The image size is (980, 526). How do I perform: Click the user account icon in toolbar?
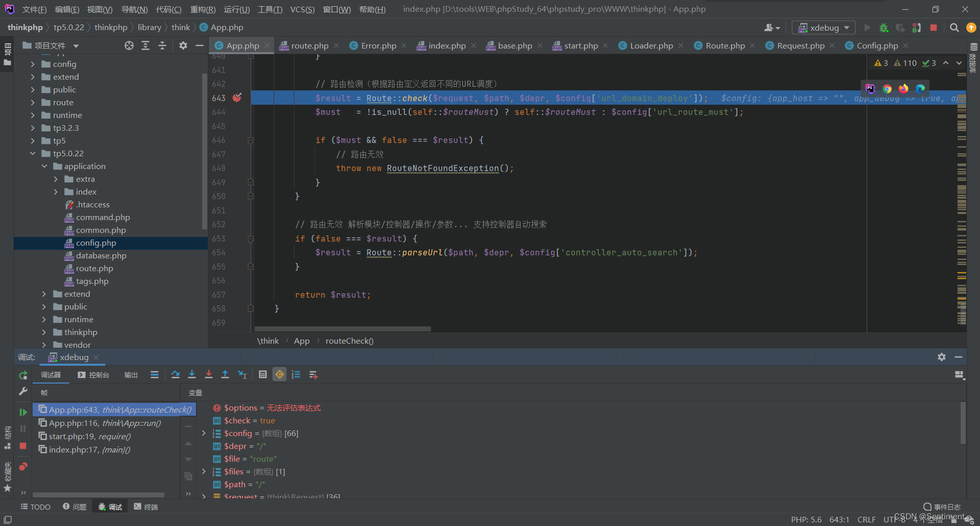click(772, 28)
